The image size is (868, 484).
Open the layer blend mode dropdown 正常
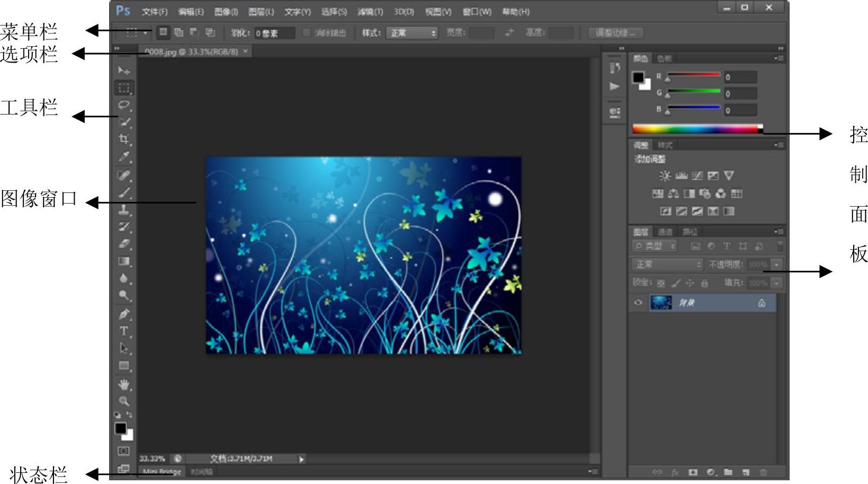[x=667, y=264]
